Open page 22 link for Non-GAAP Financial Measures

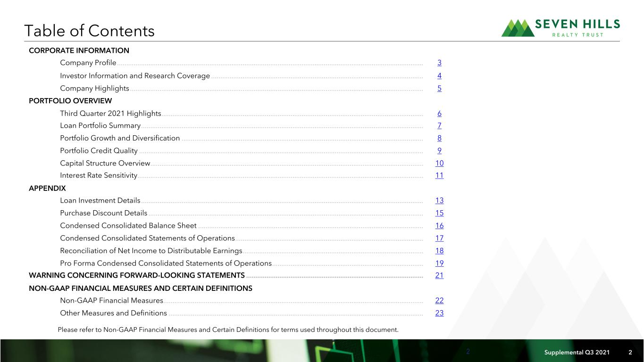pyautogui.click(x=439, y=300)
